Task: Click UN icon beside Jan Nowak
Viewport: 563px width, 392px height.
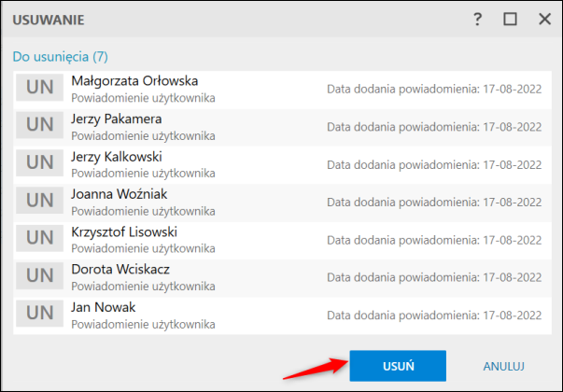Action: 38,313
